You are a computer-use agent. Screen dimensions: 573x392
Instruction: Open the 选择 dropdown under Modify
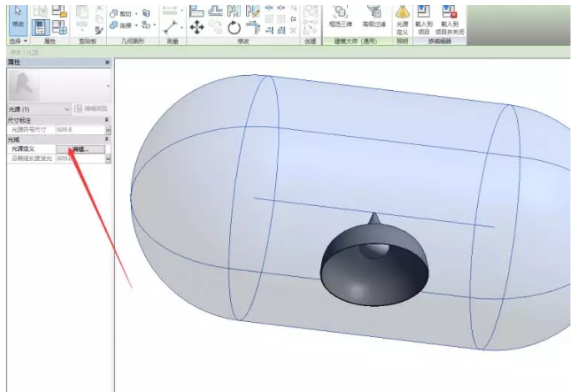click(18, 41)
